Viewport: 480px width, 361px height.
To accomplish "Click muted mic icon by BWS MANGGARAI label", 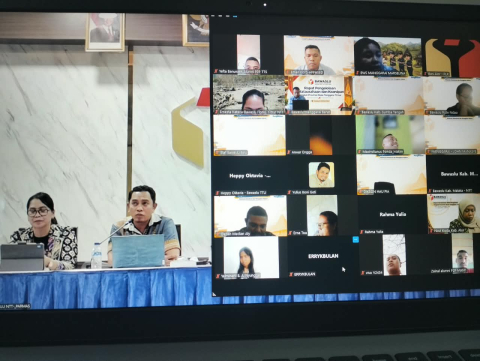I will [x=358, y=72].
